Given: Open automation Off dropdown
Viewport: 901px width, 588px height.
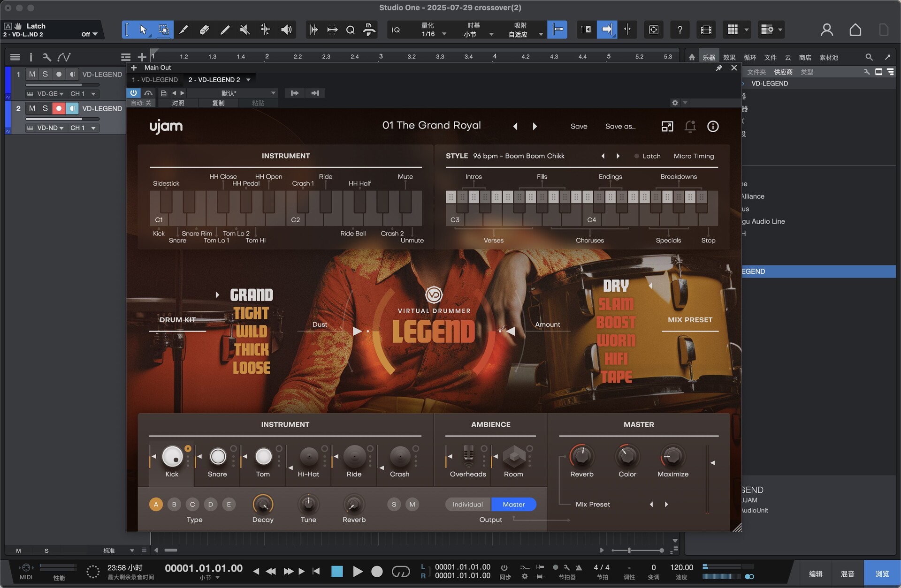Looking at the screenshot, I should [89, 34].
